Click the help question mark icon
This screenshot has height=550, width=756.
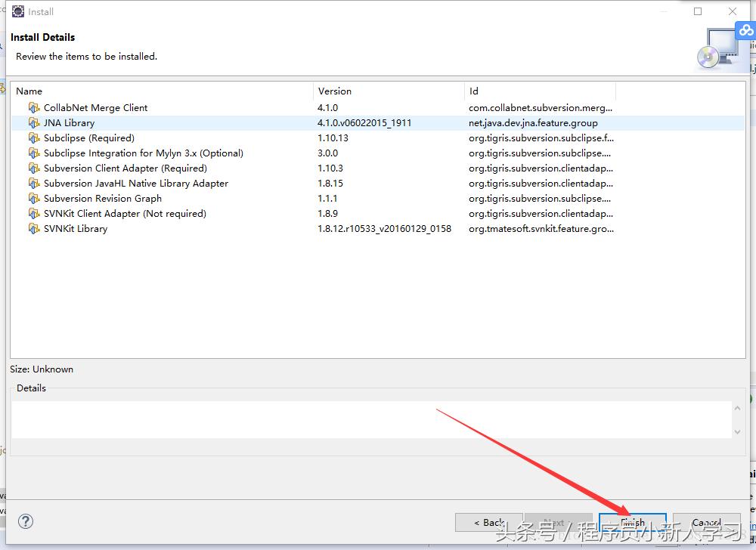pos(25,521)
